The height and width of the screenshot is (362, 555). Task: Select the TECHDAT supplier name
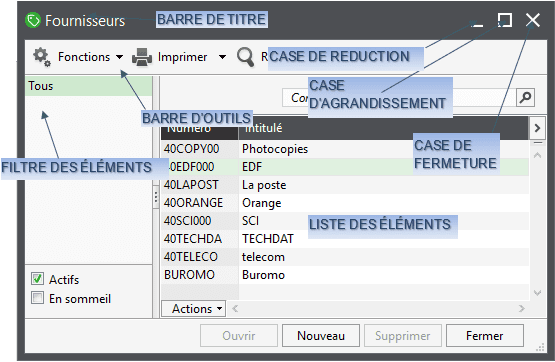point(268,239)
